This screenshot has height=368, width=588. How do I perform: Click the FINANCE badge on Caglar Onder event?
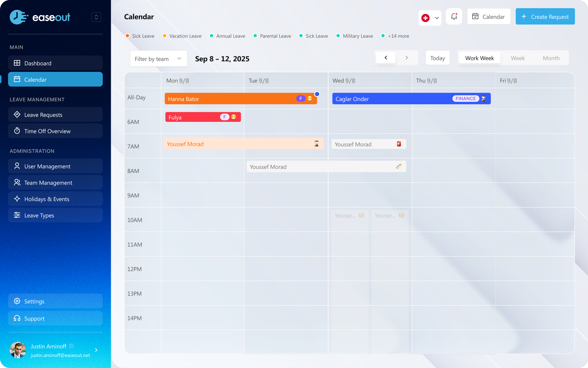pos(465,99)
